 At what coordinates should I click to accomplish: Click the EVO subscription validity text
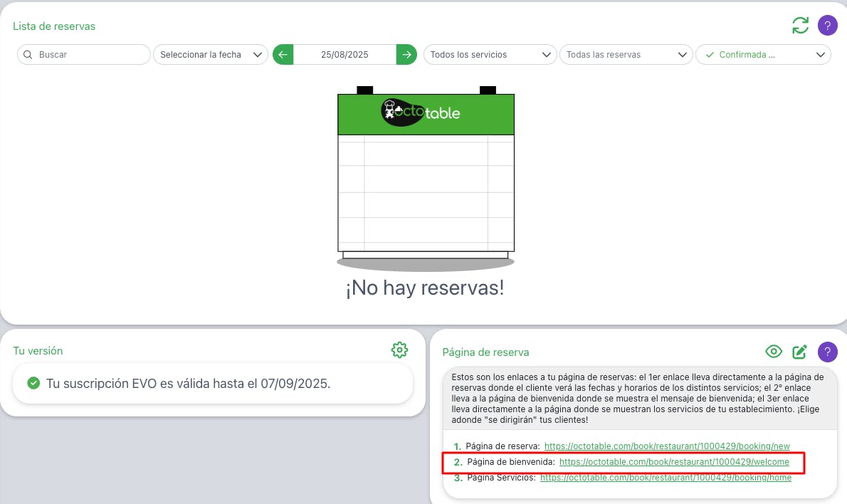188,384
